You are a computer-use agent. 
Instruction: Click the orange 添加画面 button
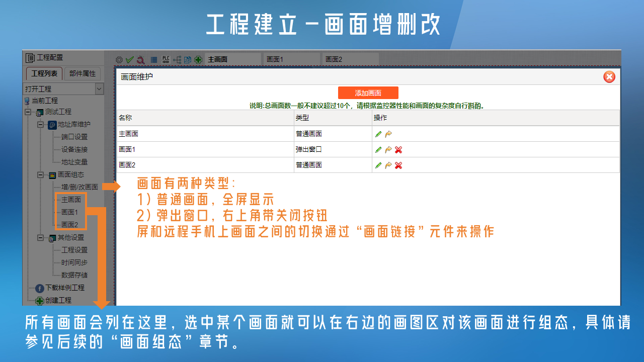click(368, 93)
